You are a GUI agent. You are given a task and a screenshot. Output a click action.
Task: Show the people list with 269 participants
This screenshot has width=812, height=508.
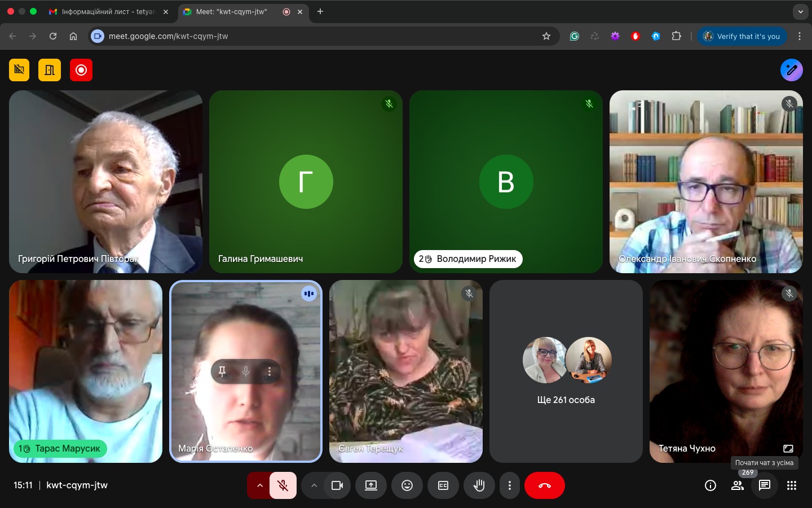[x=738, y=485]
